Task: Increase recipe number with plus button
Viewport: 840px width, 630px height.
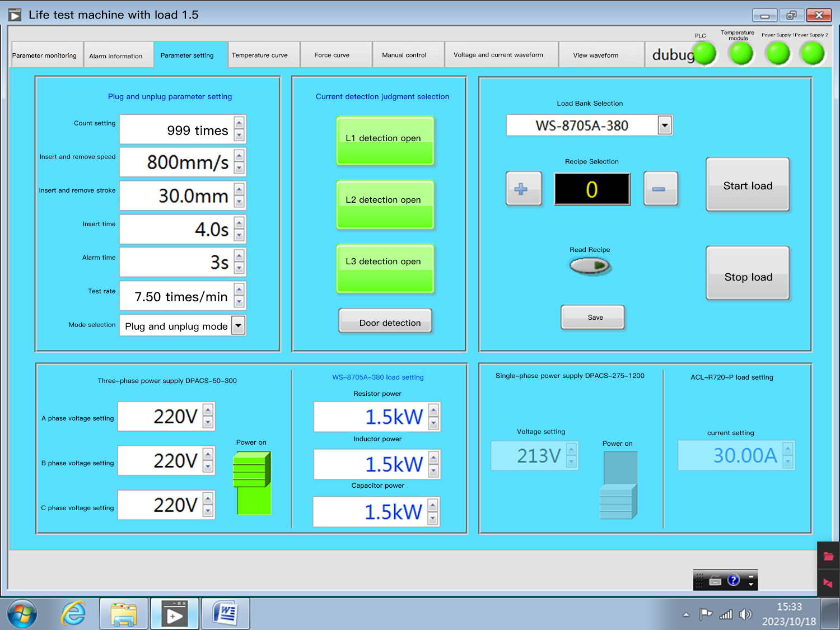Action: point(524,189)
